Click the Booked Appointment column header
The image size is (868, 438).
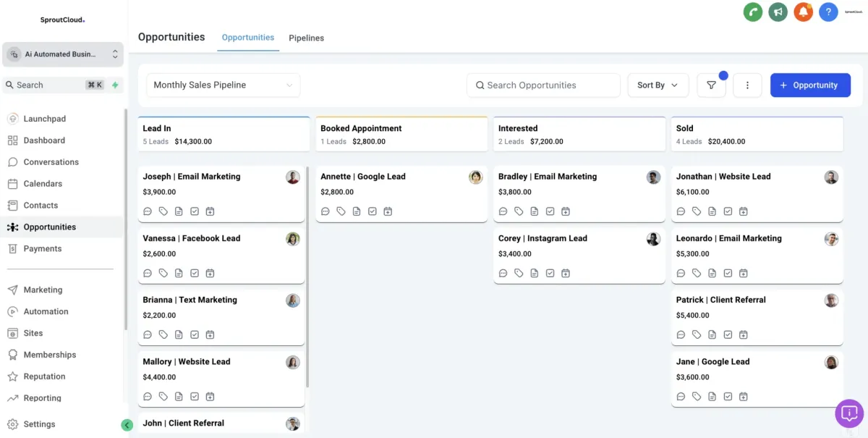pos(401,134)
